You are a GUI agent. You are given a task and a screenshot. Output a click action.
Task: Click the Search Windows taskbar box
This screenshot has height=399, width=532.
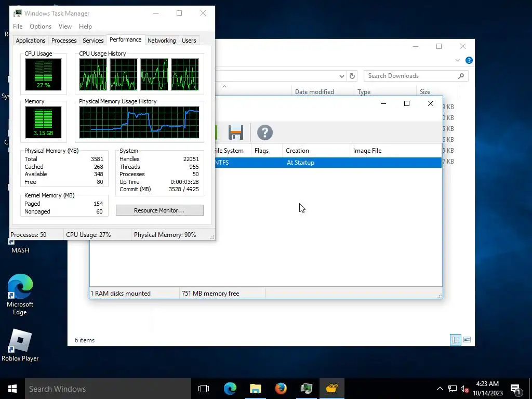pos(108,389)
